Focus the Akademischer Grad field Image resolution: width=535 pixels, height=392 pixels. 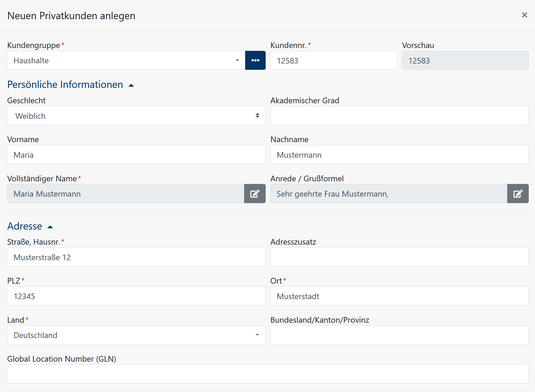399,115
